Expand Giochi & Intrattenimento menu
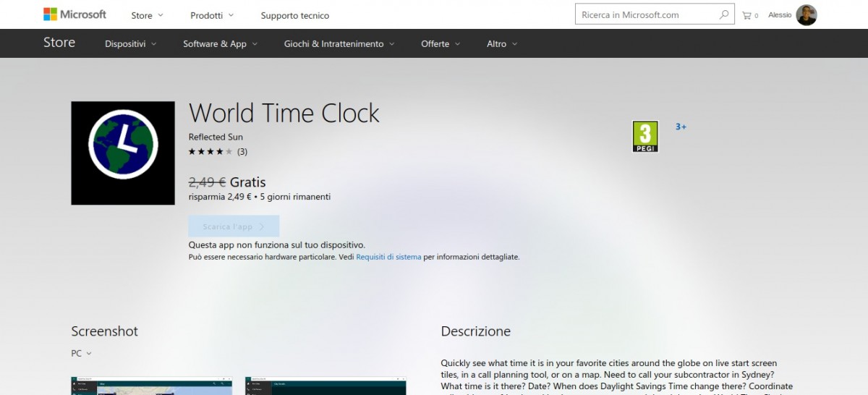868x395 pixels. coord(339,44)
